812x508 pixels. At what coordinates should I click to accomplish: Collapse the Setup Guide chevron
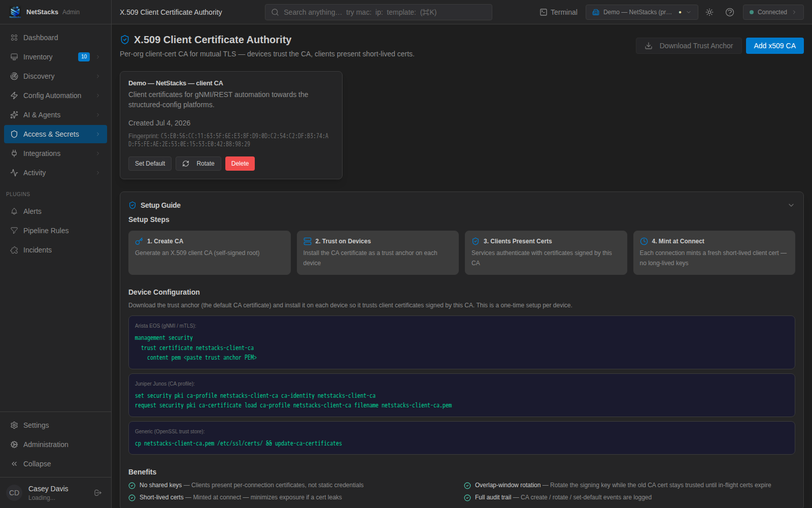coord(791,205)
